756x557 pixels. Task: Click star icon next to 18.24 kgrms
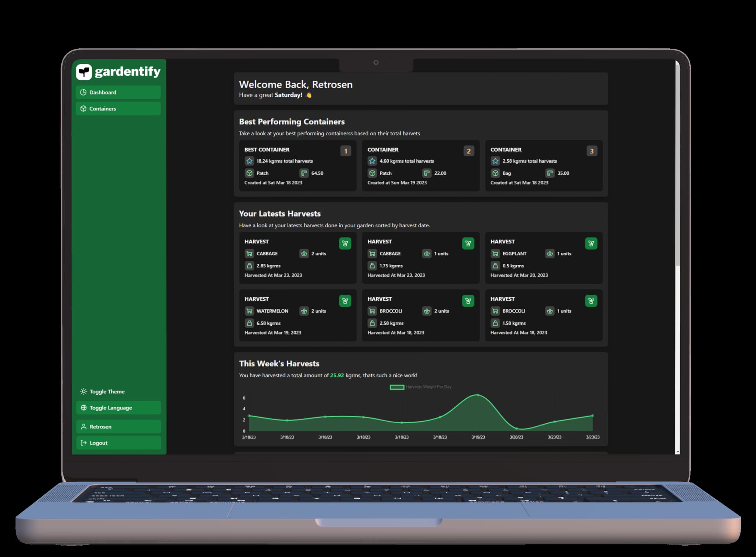tap(250, 161)
